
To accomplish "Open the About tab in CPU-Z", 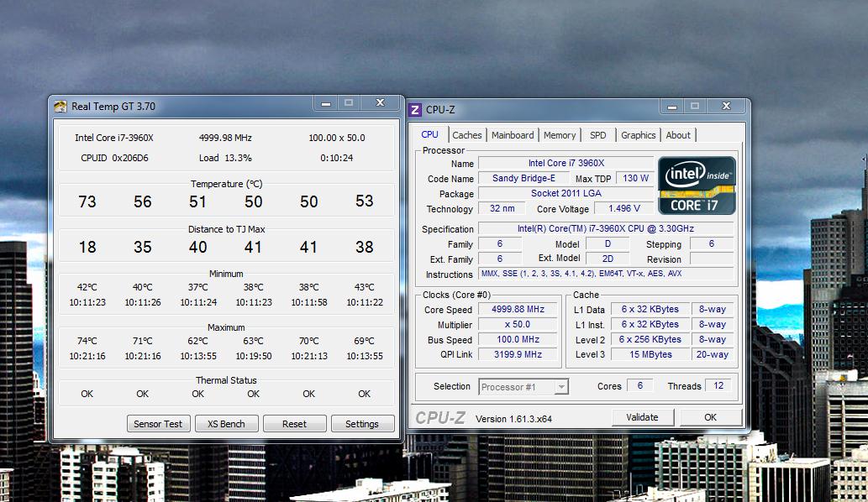I will coord(678,135).
